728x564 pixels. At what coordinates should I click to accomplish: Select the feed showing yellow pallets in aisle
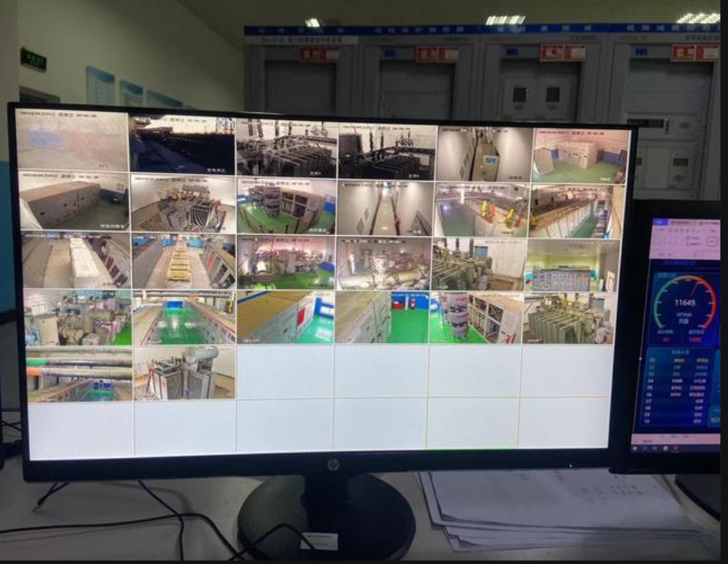(x=183, y=261)
